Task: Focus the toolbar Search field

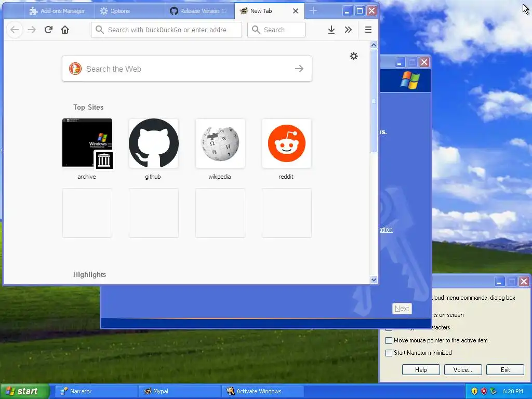Action: (276, 30)
